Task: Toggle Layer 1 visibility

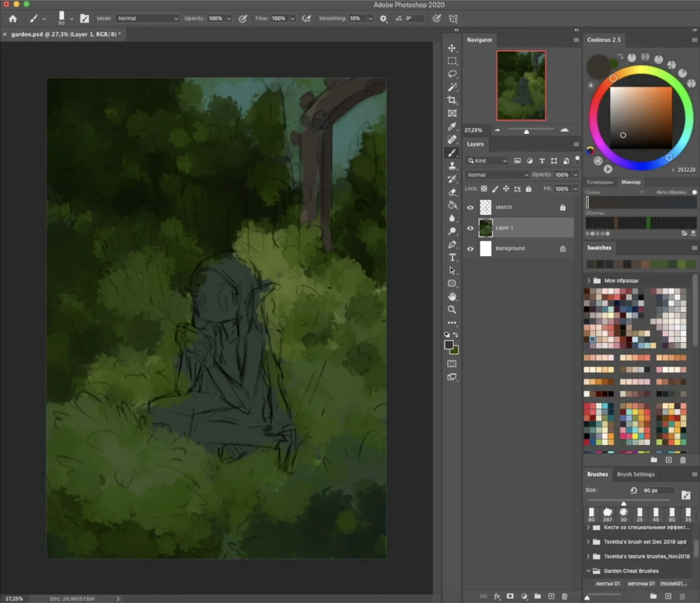Action: 470,228
